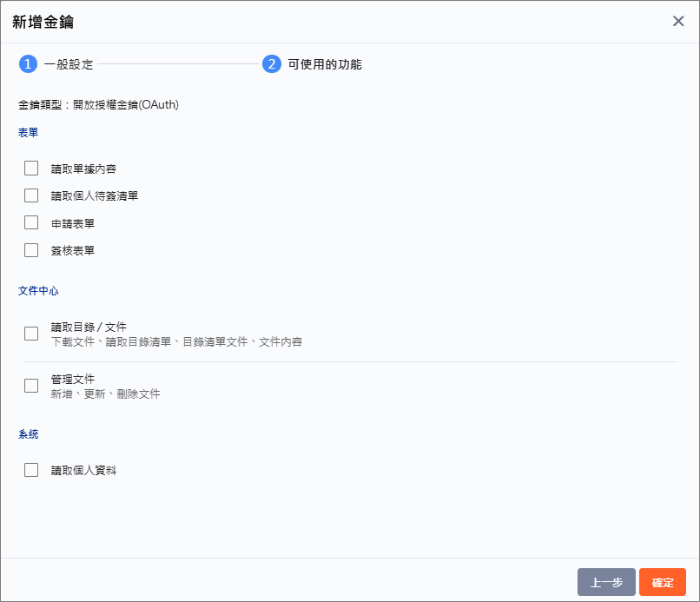This screenshot has height=602, width=700.
Task: Confirm with the orange 確定 button
Action: pyautogui.click(x=662, y=582)
